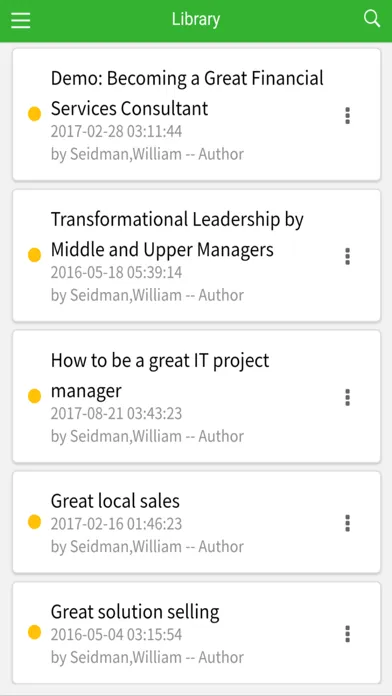Viewport: 392px width, 696px height.
Task: Select the Great local sales title
Action: coord(115,501)
